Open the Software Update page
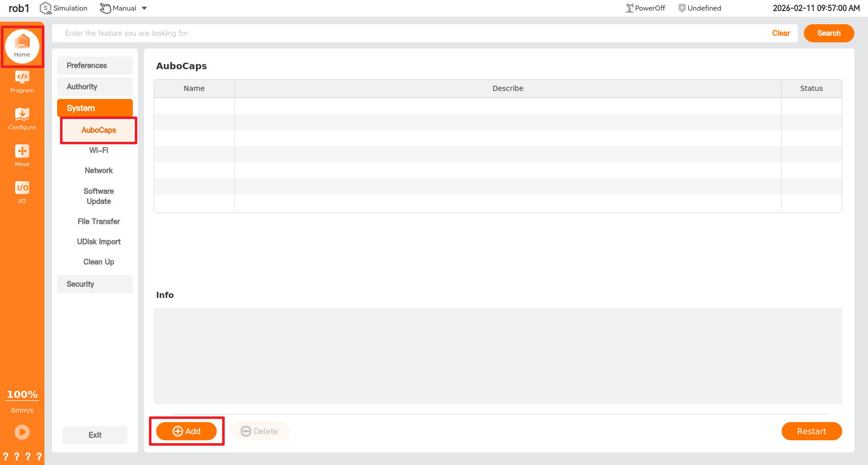Image resolution: width=868 pixels, height=465 pixels. [99, 196]
